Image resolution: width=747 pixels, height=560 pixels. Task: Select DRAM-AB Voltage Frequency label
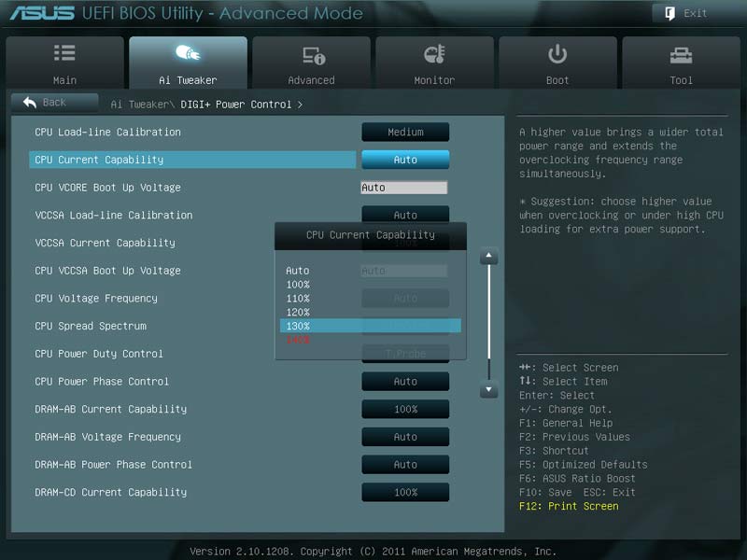tap(107, 437)
